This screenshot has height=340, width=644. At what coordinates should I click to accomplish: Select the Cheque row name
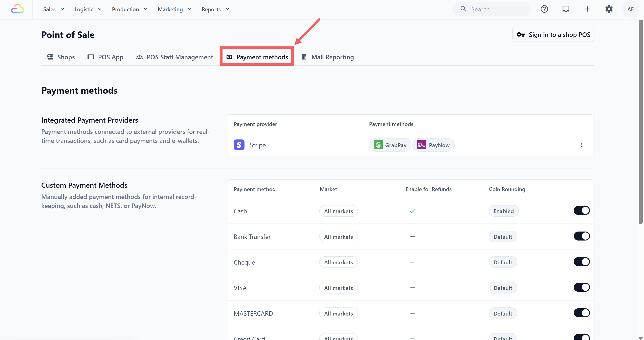point(244,262)
